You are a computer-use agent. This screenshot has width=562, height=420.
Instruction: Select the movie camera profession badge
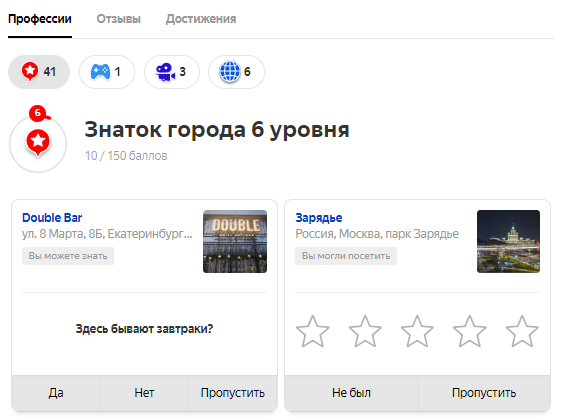(172, 72)
